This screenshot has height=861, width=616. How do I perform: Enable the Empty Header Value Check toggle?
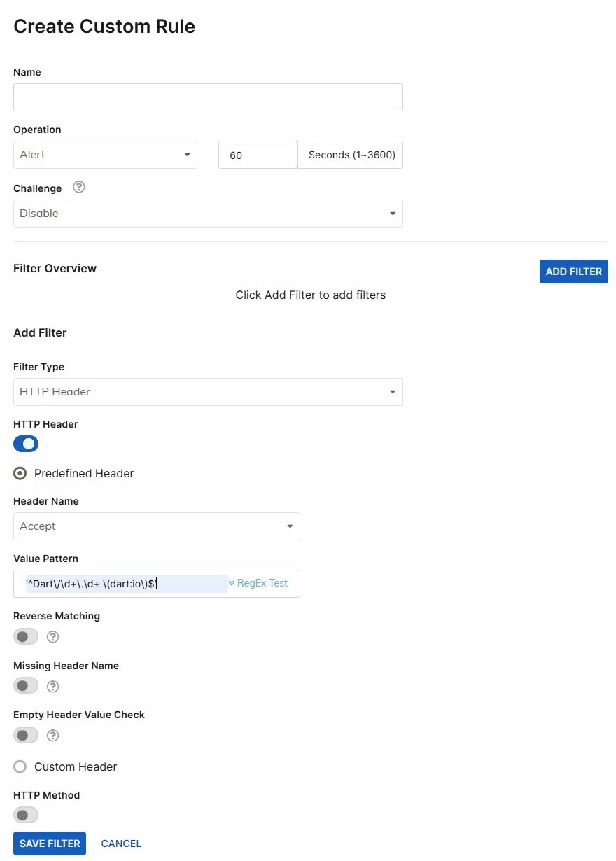[26, 736]
